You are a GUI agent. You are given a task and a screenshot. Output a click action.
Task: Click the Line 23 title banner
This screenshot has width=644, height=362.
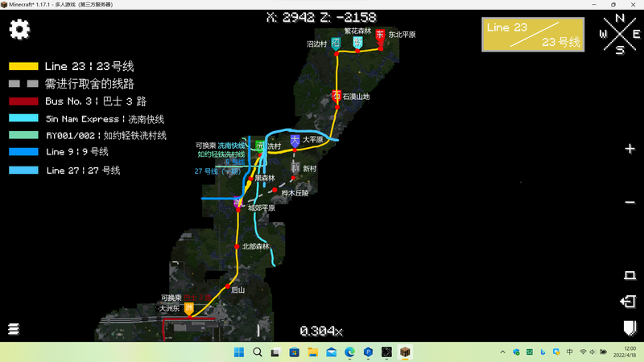(533, 35)
